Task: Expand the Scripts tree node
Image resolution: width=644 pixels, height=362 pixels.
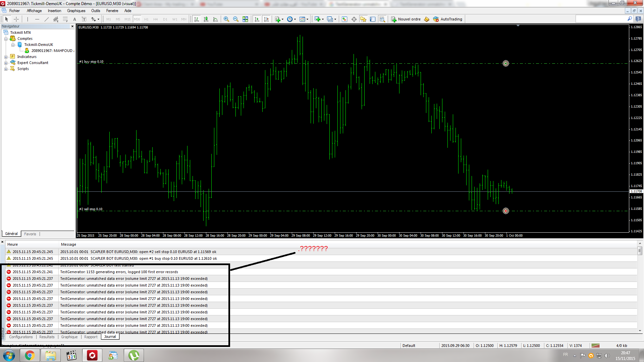Action: coord(6,69)
